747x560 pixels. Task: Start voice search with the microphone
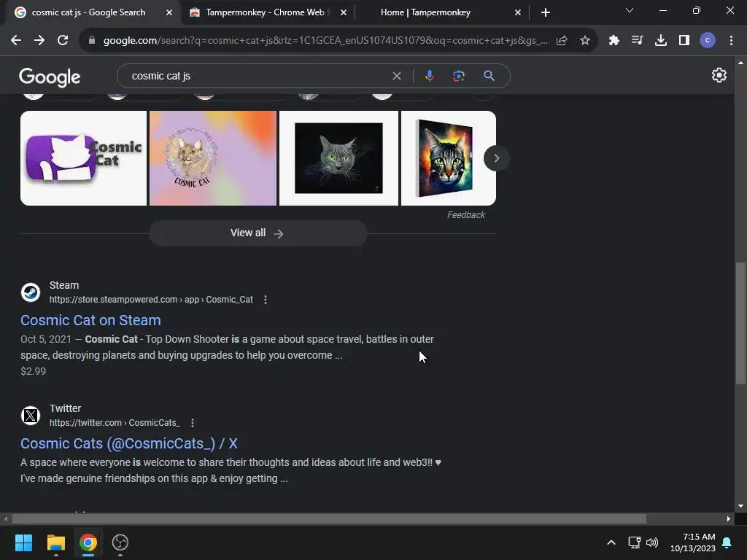click(429, 76)
